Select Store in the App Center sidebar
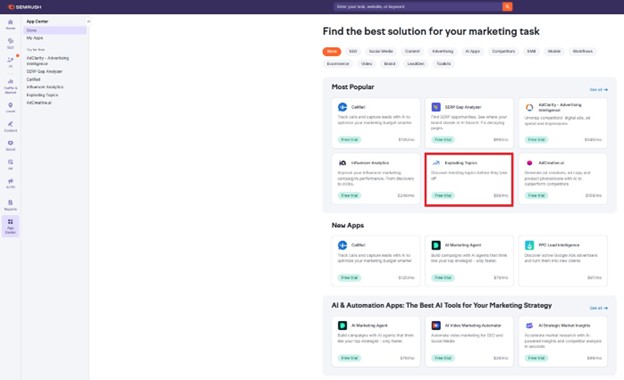The width and height of the screenshot is (624, 380). pos(55,30)
